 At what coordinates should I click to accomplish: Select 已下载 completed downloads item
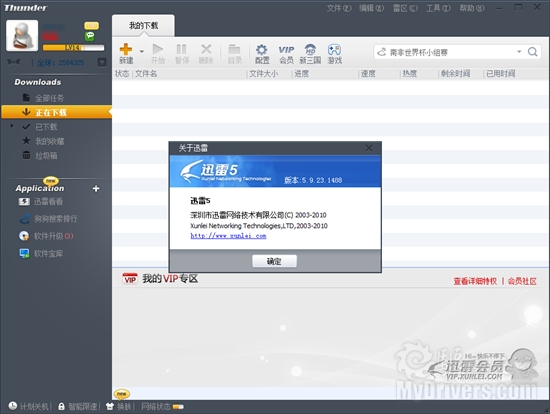[46, 127]
